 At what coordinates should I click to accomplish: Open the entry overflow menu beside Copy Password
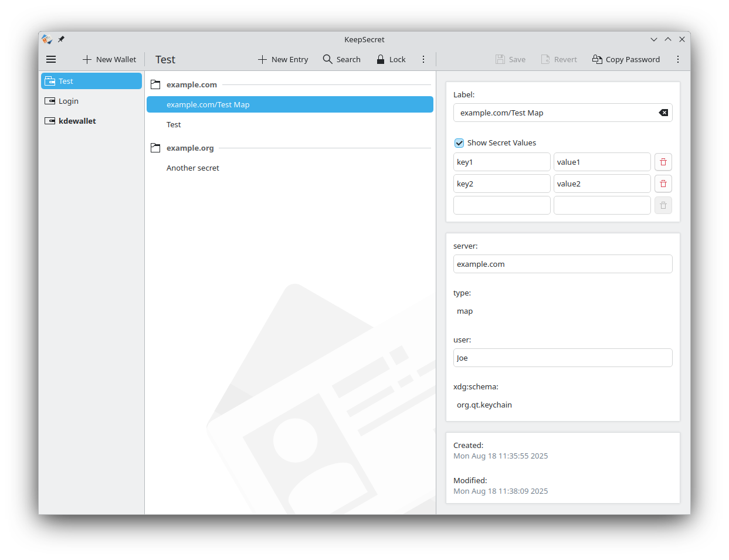[x=678, y=59]
